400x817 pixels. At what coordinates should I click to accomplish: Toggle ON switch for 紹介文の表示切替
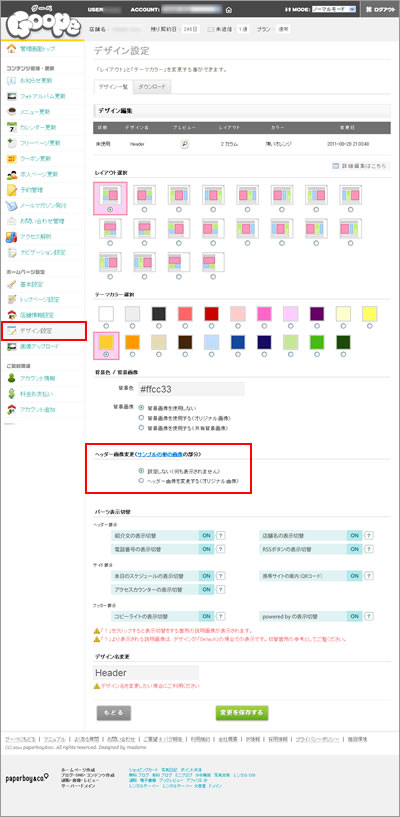206,535
